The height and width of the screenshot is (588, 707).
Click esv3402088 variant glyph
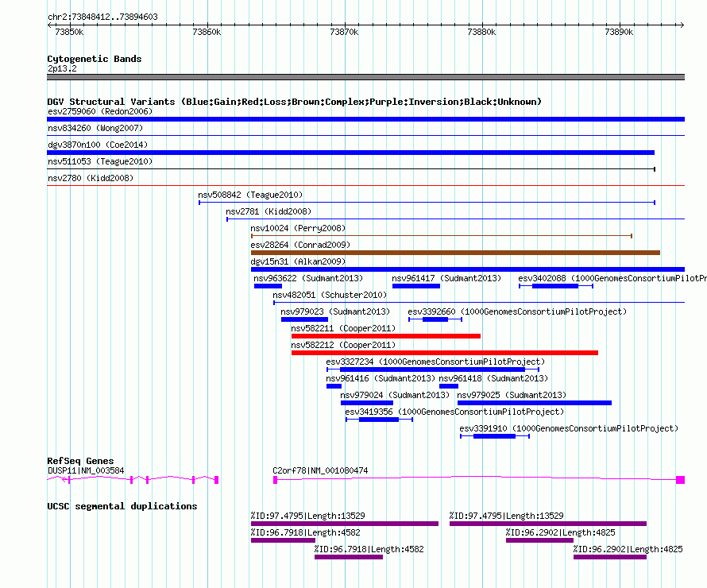[555, 286]
